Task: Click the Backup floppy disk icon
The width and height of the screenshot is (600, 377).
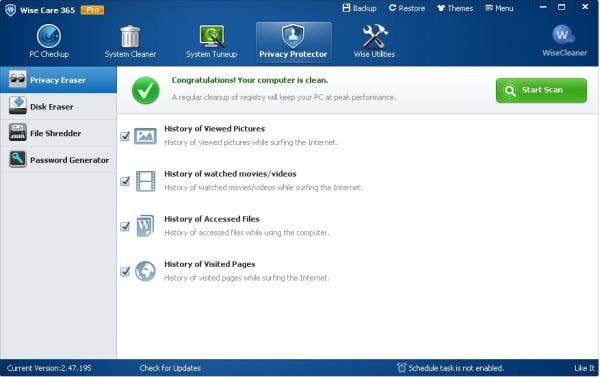Action: (346, 8)
